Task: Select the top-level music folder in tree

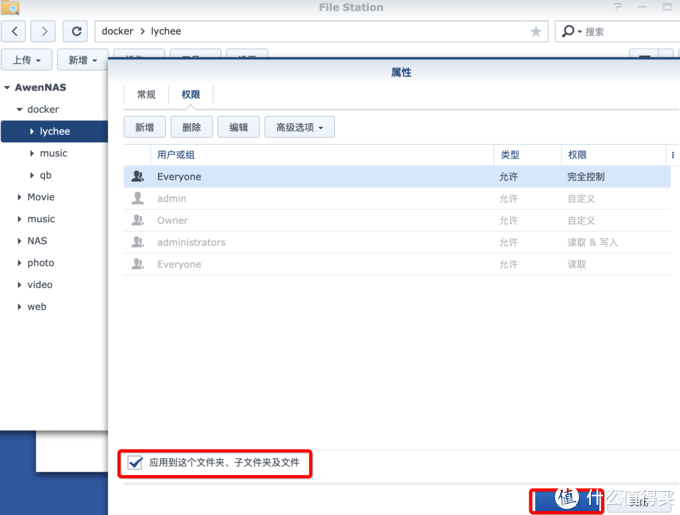Action: pos(41,219)
